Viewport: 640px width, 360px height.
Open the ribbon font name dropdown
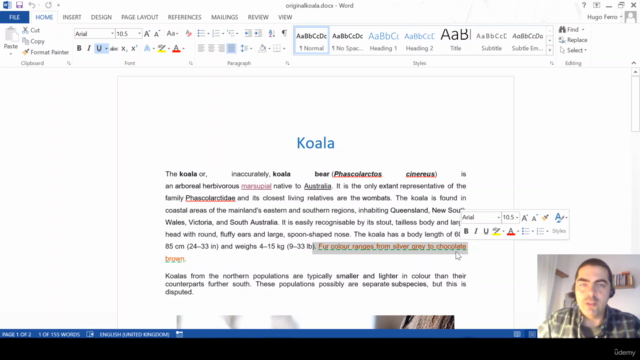[x=112, y=34]
